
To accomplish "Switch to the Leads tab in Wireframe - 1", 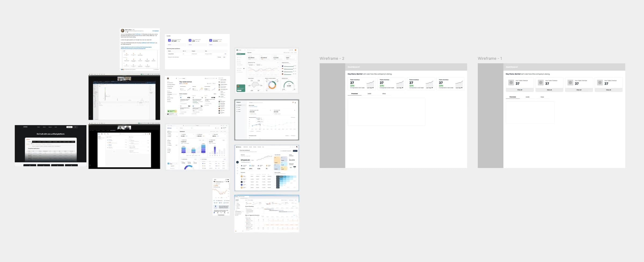I will [527, 97].
